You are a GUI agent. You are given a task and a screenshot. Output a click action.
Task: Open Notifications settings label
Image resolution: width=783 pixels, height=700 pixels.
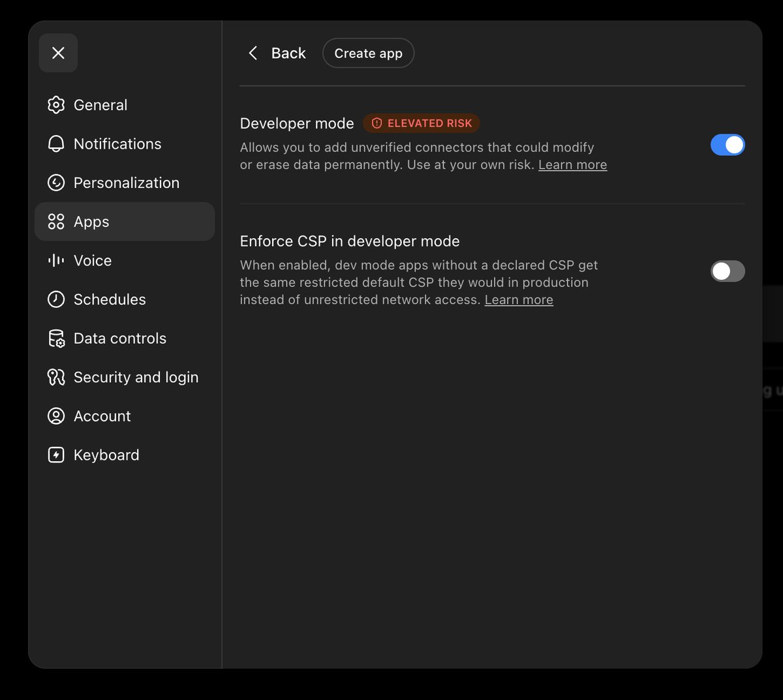[x=117, y=144]
